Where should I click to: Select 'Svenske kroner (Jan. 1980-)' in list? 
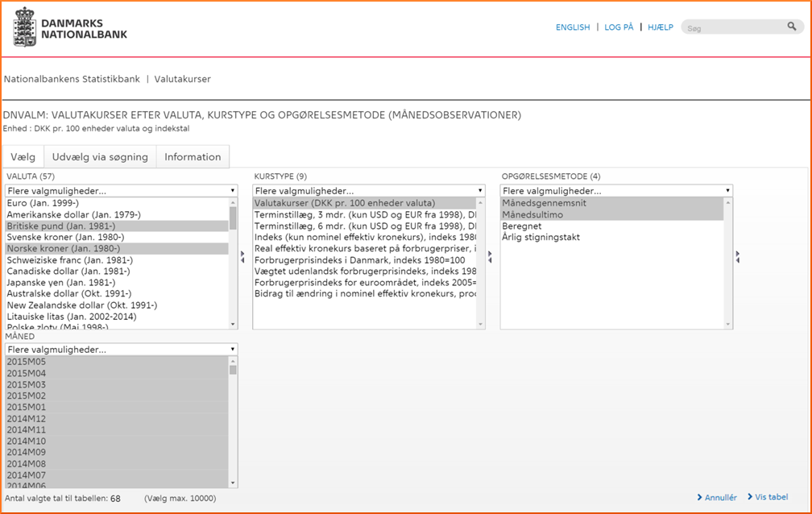click(x=65, y=238)
